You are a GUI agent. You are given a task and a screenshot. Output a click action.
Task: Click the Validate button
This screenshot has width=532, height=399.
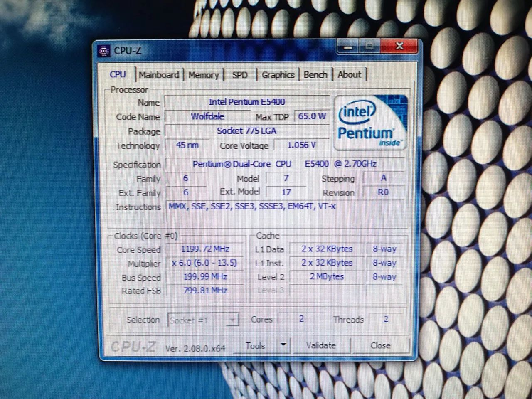(x=321, y=345)
